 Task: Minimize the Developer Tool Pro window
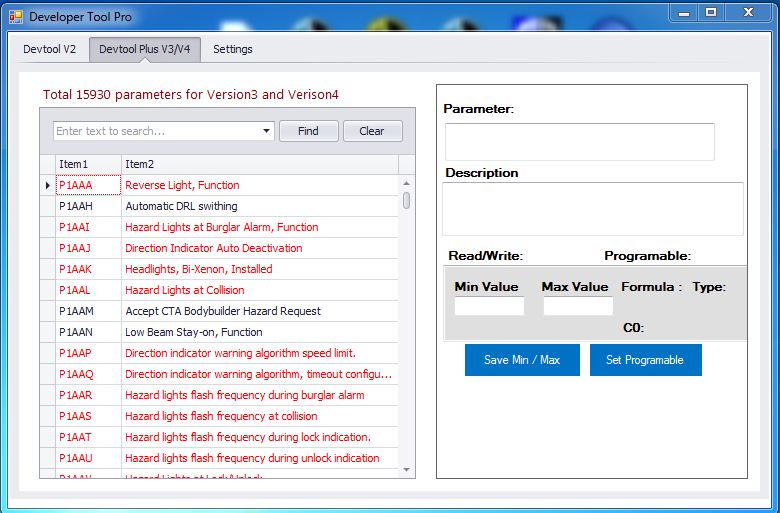click(684, 13)
